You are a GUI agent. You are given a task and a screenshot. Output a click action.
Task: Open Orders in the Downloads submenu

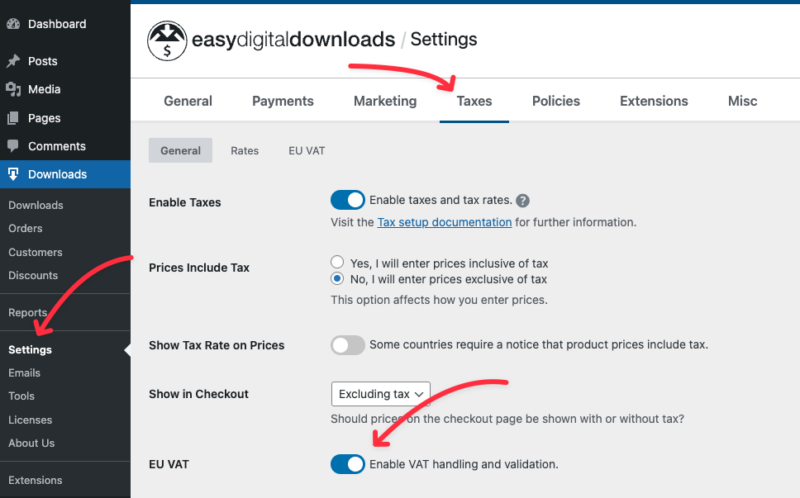pos(25,229)
